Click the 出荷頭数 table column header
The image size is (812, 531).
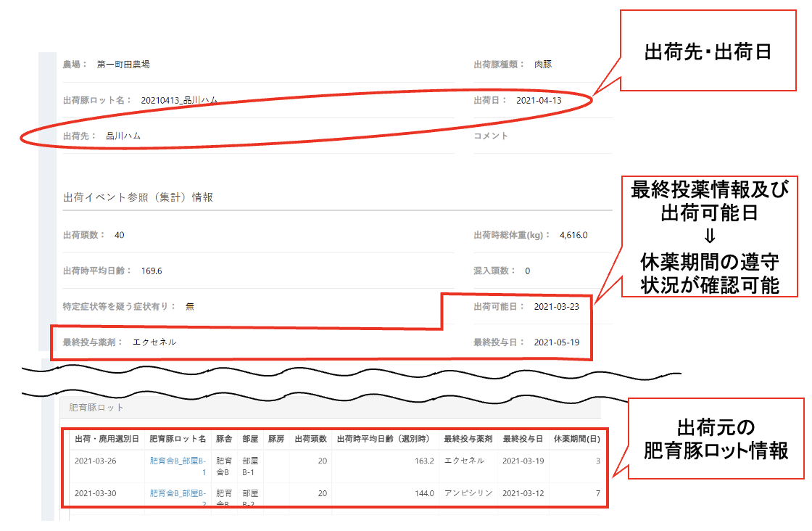click(x=311, y=439)
